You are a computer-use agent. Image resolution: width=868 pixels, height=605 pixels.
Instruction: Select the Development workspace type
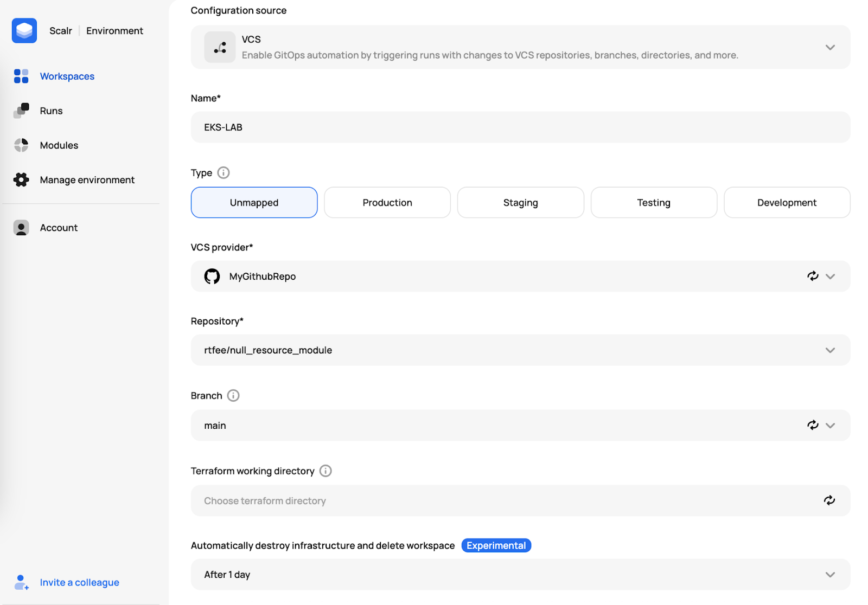tap(787, 203)
